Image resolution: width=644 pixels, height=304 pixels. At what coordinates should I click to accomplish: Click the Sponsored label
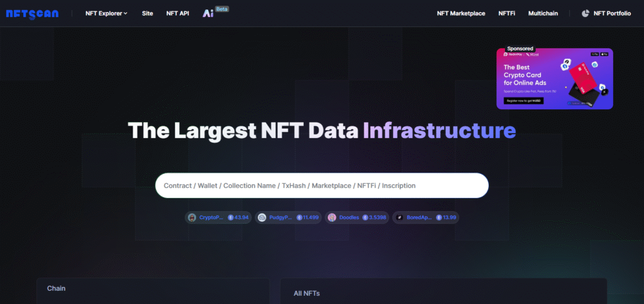[520, 48]
